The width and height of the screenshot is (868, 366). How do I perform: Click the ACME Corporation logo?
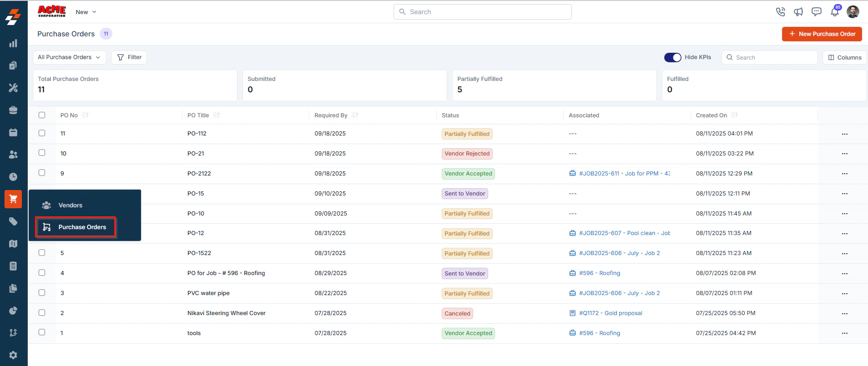point(52,11)
